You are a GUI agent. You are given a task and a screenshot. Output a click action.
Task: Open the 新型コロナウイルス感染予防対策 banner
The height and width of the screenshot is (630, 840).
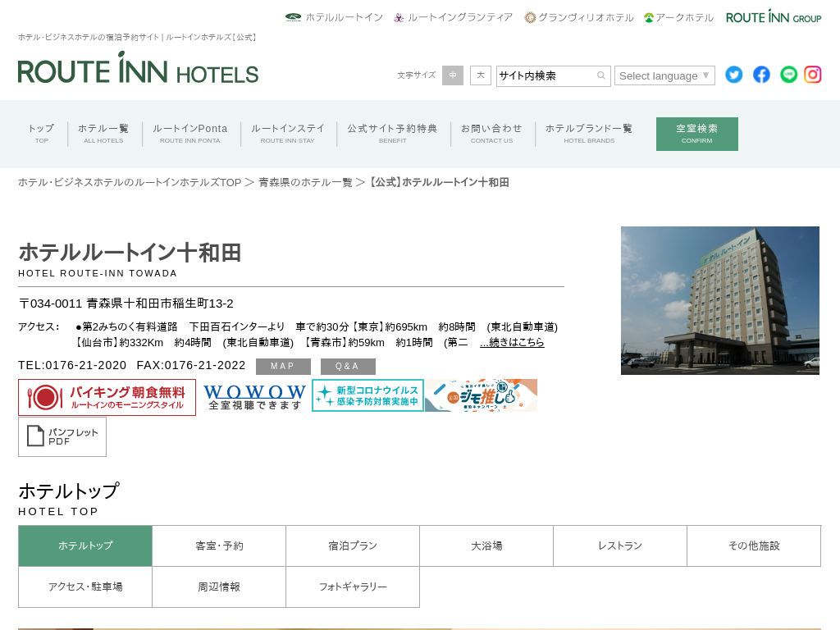[367, 395]
